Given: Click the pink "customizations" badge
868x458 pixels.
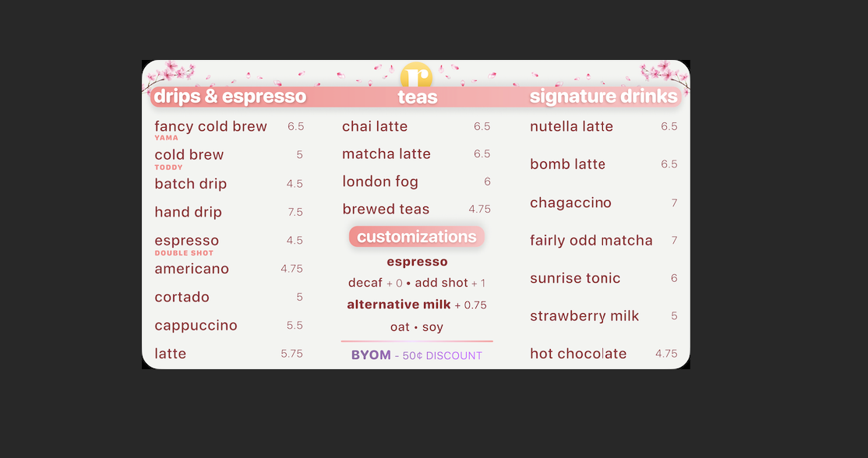Looking at the screenshot, I should pos(417,237).
